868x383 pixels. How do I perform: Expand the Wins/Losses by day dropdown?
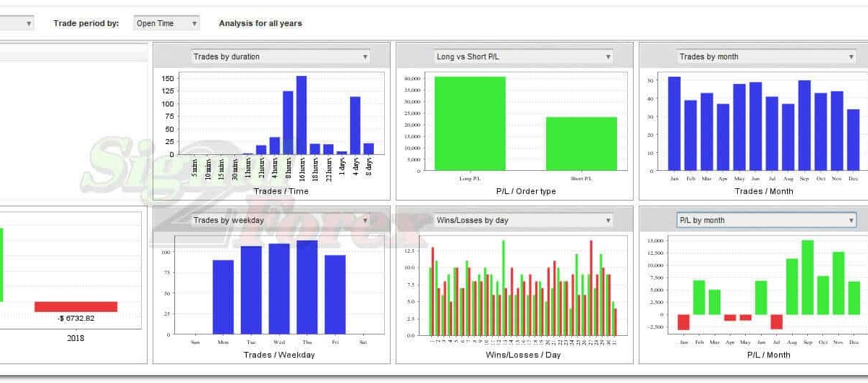[524, 220]
